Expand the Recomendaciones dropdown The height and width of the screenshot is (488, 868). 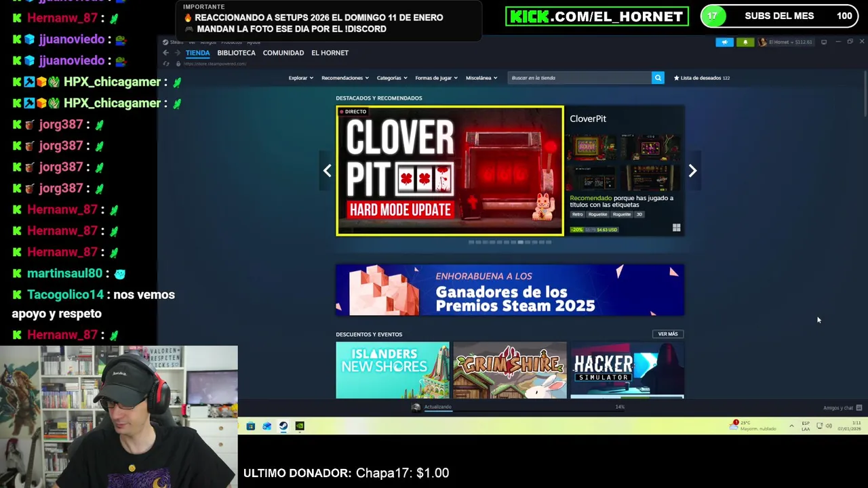point(345,78)
